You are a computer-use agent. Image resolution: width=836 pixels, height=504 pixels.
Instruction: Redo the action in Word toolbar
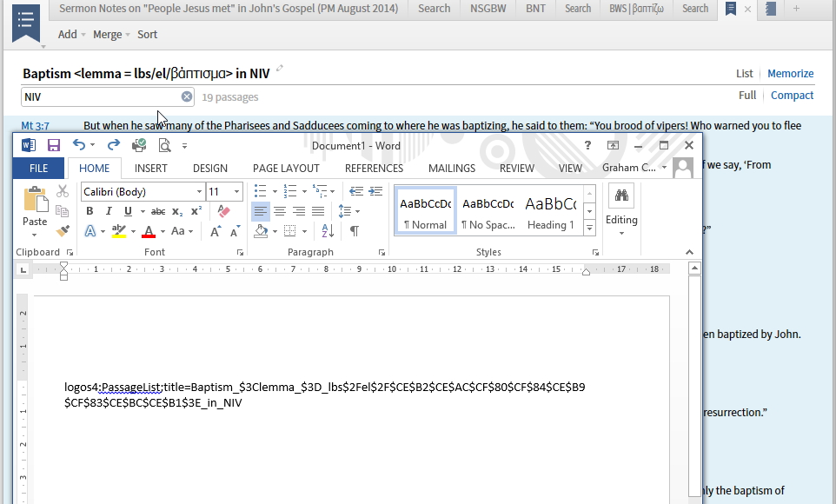click(x=114, y=144)
